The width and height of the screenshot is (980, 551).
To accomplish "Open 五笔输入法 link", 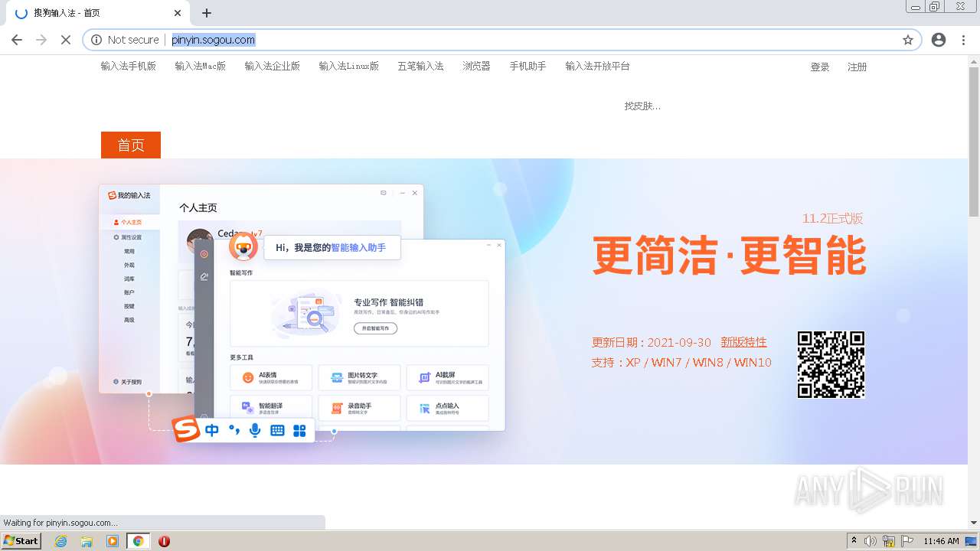I will (x=420, y=67).
